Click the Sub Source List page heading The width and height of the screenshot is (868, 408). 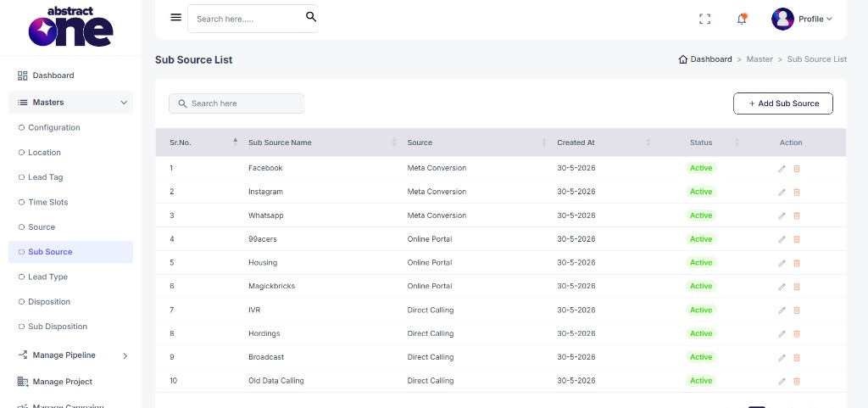(194, 59)
